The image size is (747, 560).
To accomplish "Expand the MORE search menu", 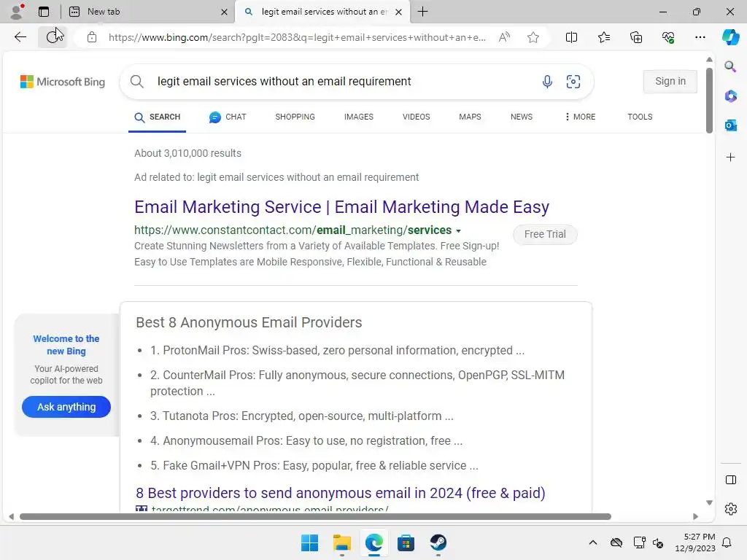I will pyautogui.click(x=580, y=117).
